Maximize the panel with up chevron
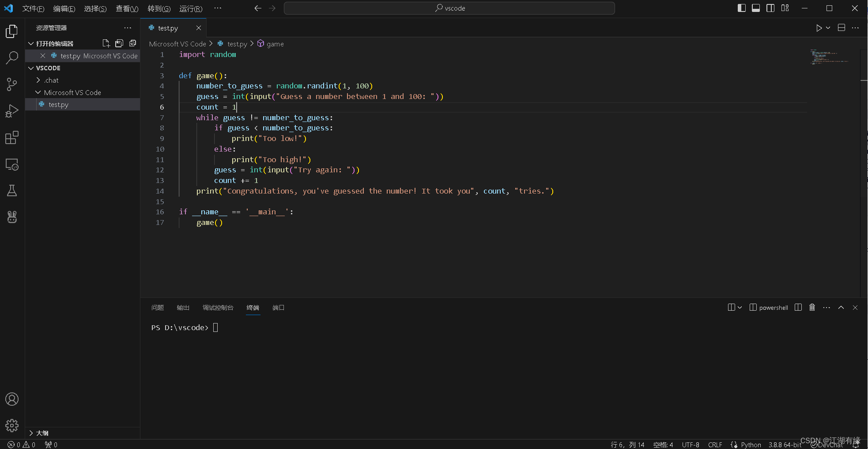 coord(841,308)
